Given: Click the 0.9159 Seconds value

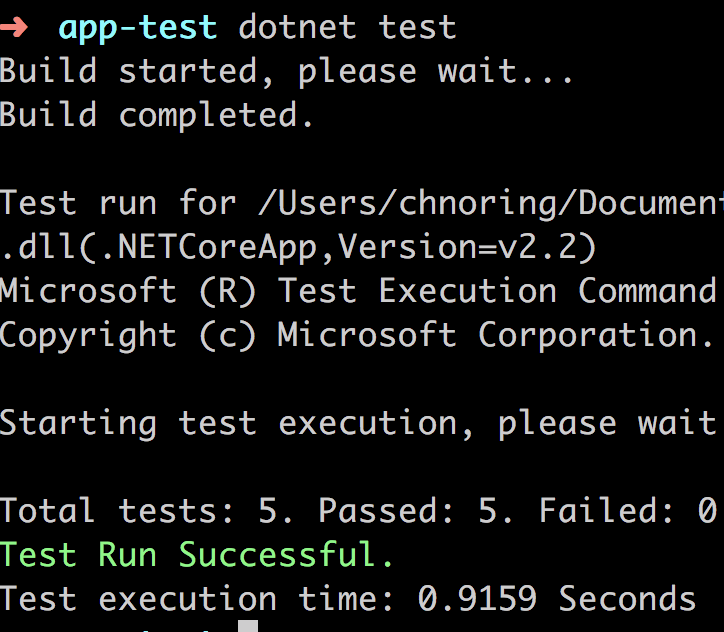Looking at the screenshot, I should [556, 599].
